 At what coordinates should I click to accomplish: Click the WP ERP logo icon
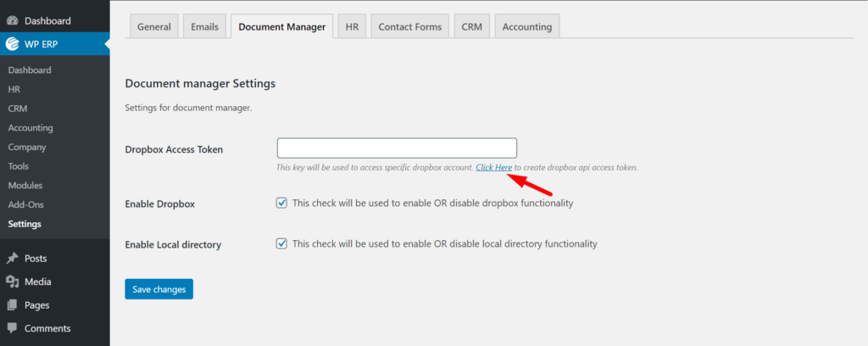point(12,44)
